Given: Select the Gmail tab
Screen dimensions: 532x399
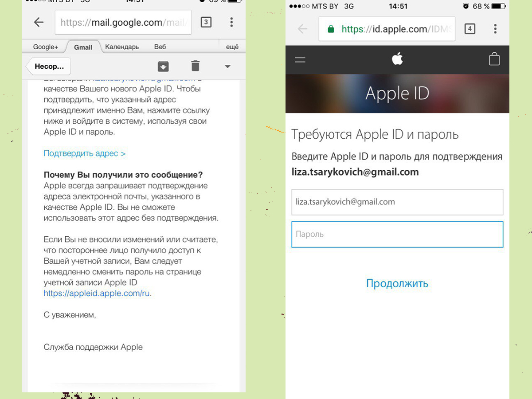Looking at the screenshot, I should point(83,47).
